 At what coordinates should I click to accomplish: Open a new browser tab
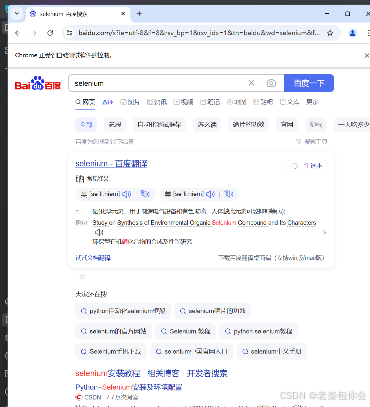[x=139, y=14]
